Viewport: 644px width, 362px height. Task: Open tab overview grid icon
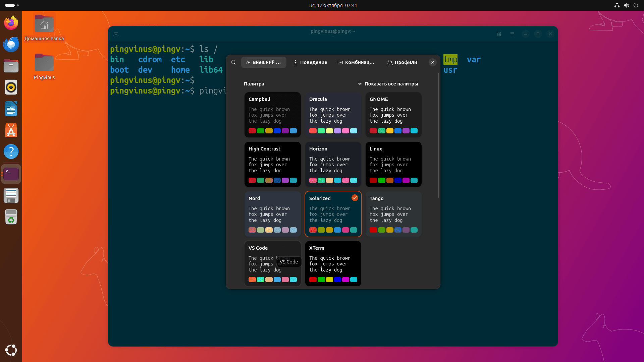click(x=499, y=34)
